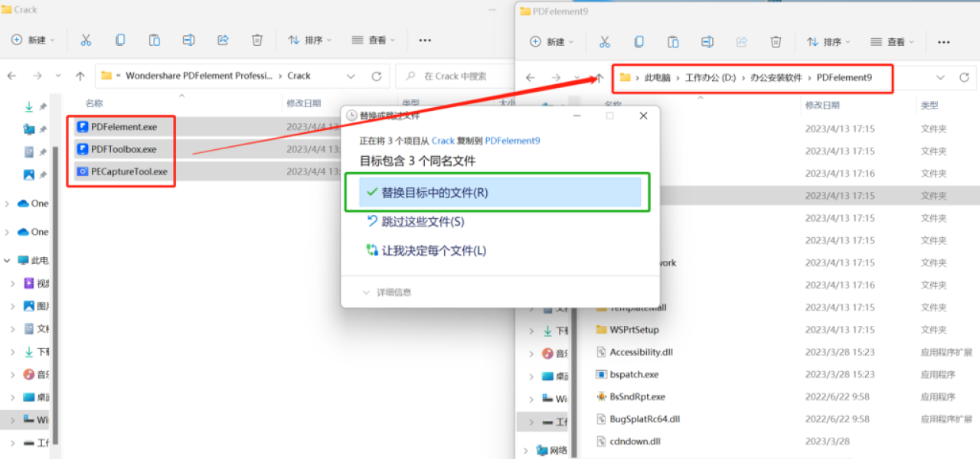Click the Paste icon in PDFelement9 window toolbar

pos(673,41)
